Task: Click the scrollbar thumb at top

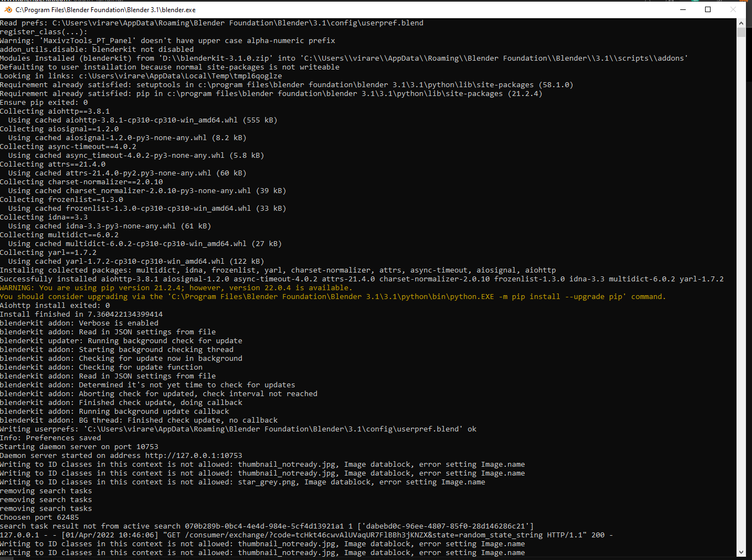Action: point(742,32)
